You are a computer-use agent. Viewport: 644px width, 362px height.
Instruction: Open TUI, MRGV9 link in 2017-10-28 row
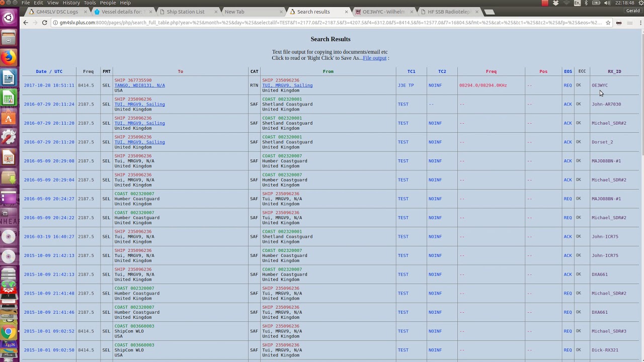pyautogui.click(x=287, y=85)
